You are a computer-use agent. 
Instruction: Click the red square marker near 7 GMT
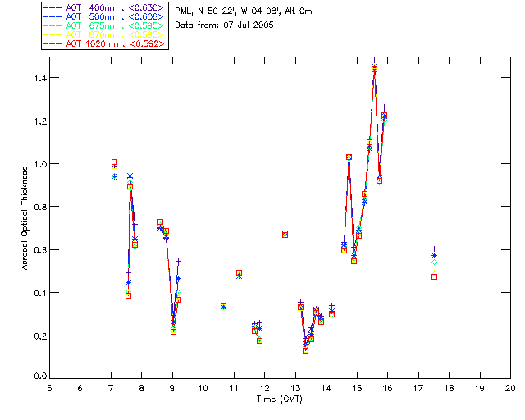tap(114, 162)
